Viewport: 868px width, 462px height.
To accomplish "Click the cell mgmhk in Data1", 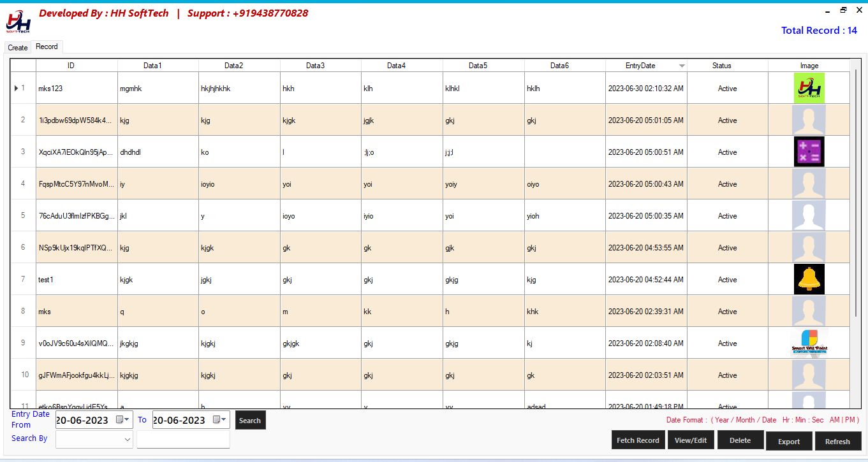I will coord(158,89).
